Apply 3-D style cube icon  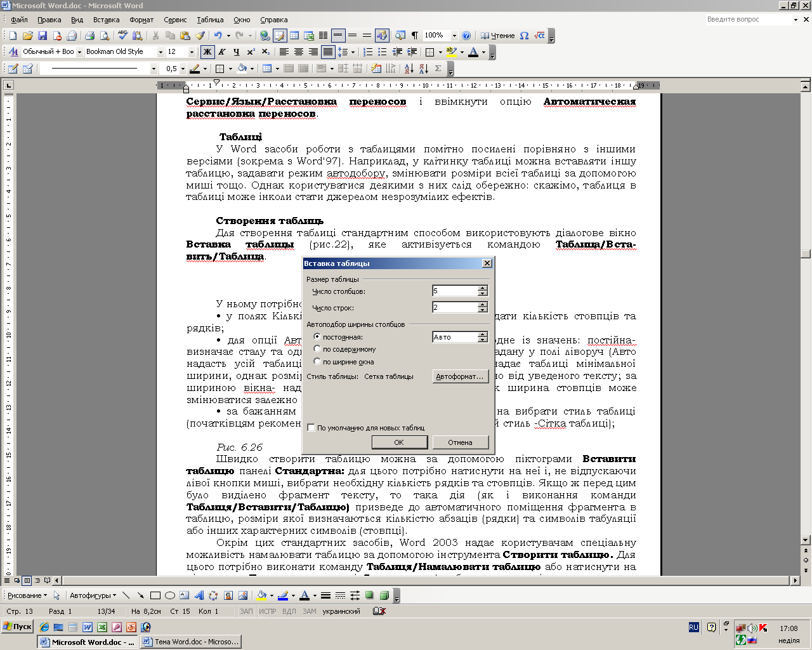click(384, 595)
